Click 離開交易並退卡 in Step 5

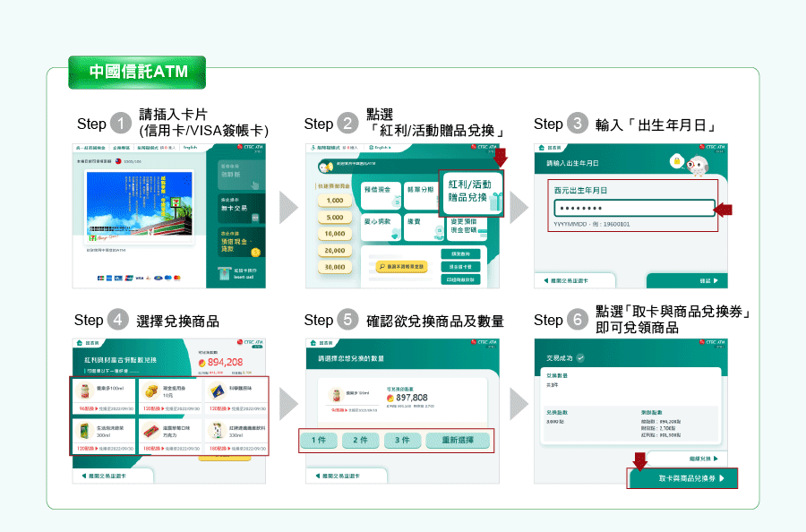346,476
